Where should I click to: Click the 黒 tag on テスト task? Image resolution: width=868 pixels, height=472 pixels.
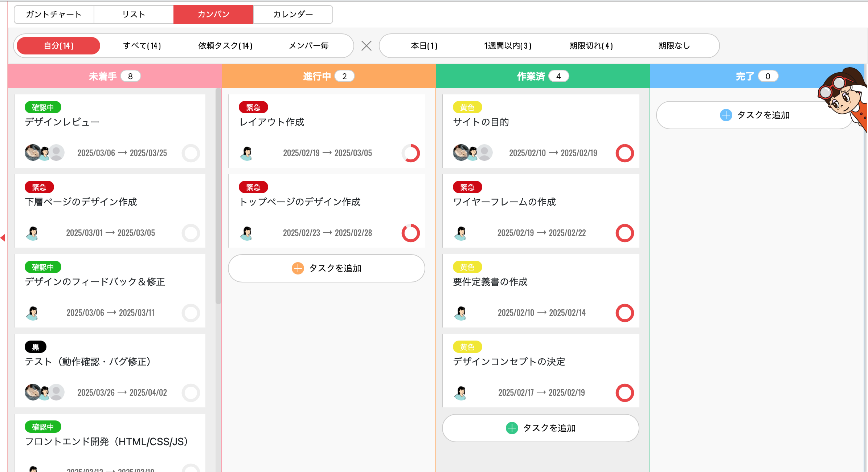point(36,347)
